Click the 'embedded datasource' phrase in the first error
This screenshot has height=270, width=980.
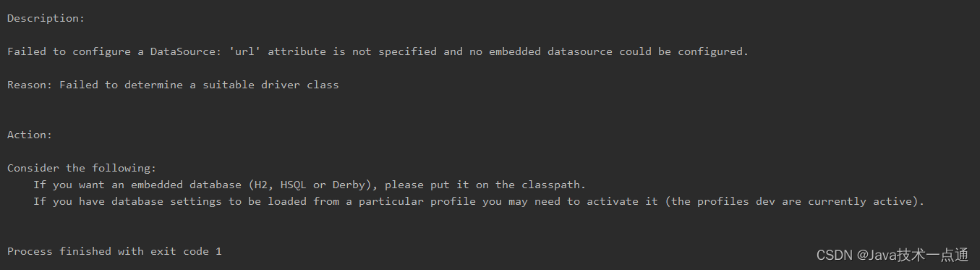tap(550, 51)
